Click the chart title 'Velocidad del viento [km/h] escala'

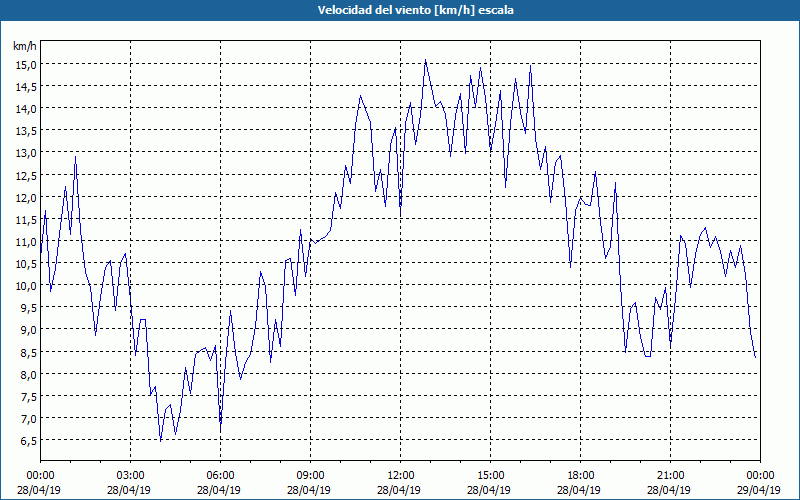coord(415,10)
